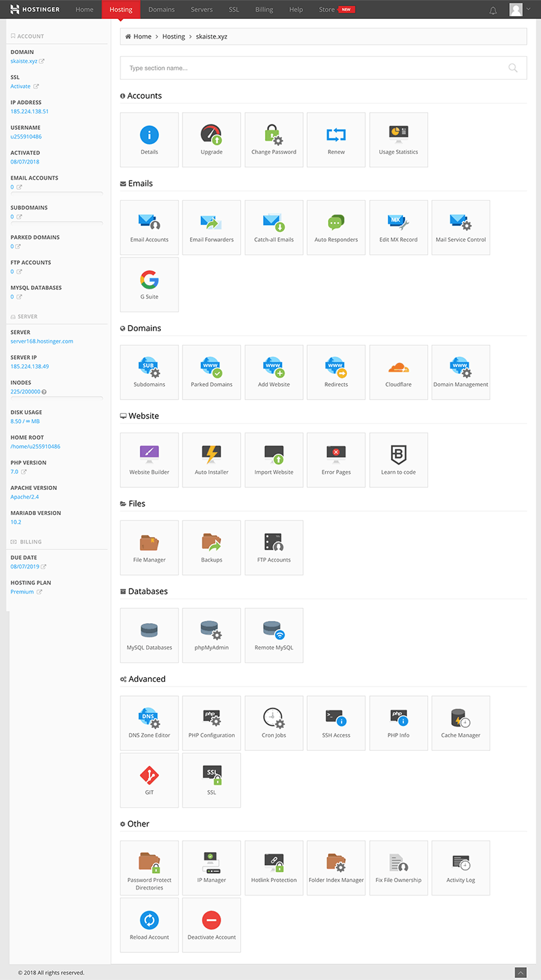The height and width of the screenshot is (980, 541).
Task: Click the Reload Account tile
Action: pyautogui.click(x=149, y=925)
